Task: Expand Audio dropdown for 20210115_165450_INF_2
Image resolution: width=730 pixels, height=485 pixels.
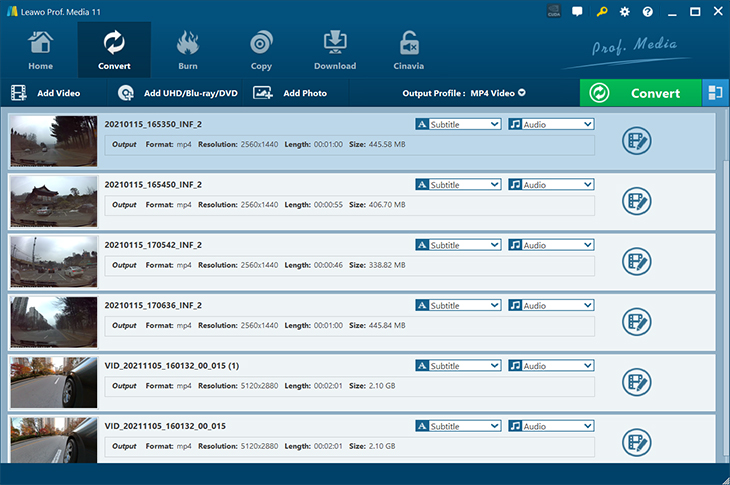Action: click(551, 185)
